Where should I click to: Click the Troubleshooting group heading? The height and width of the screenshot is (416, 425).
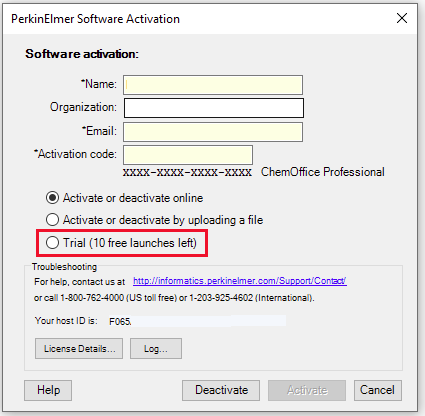click(64, 267)
